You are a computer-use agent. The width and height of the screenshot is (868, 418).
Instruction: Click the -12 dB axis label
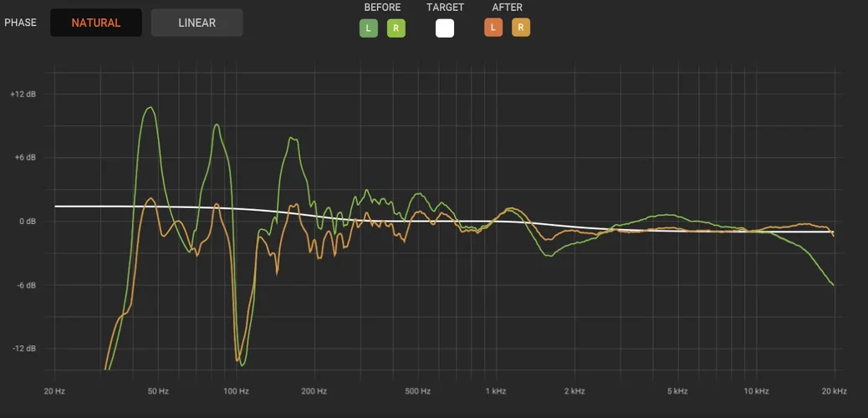tap(23, 349)
